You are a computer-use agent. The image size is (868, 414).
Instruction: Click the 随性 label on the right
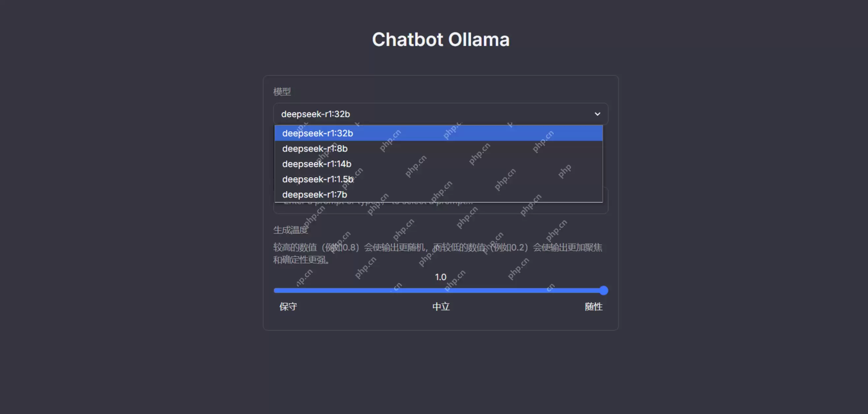point(594,307)
